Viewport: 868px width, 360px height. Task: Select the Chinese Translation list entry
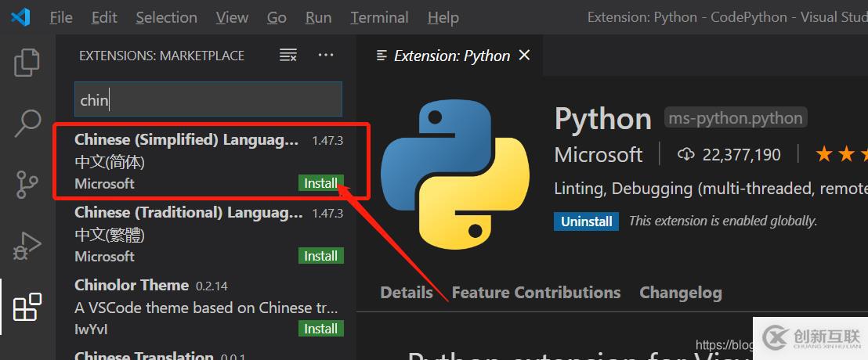pyautogui.click(x=144, y=355)
